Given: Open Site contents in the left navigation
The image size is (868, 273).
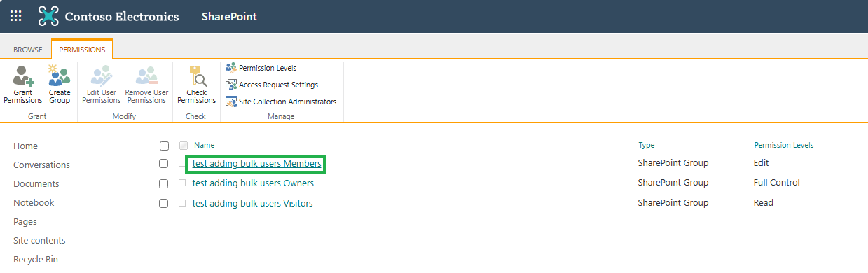Looking at the screenshot, I should point(39,241).
